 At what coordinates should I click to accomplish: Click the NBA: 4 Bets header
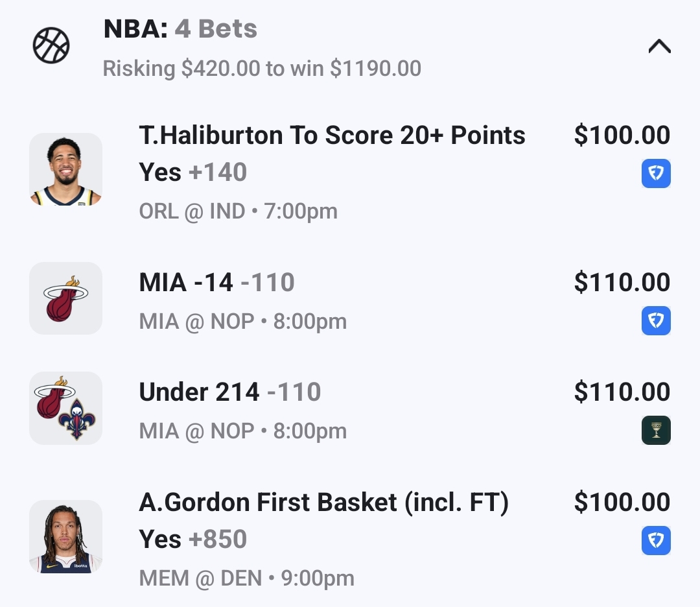[180, 29]
